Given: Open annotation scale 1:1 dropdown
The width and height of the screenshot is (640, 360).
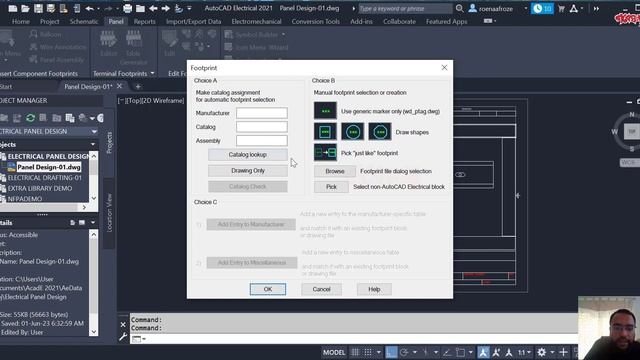Looking at the screenshot, I should (524, 352).
